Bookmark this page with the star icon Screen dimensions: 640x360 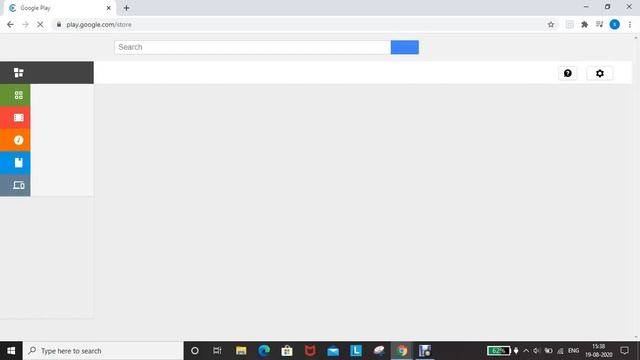551,24
